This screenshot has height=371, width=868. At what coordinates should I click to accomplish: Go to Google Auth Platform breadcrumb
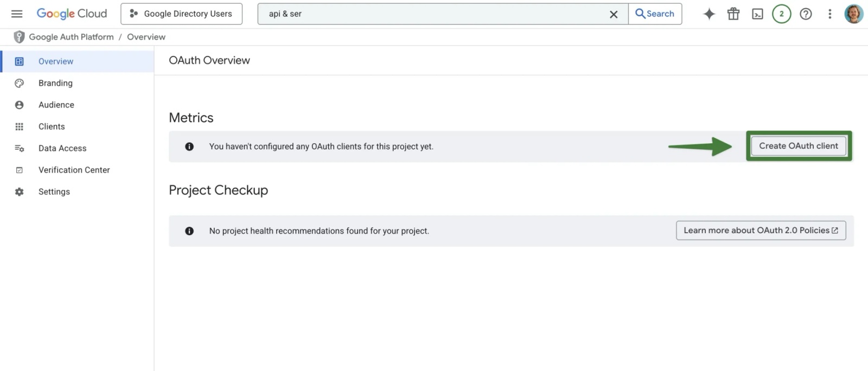71,37
